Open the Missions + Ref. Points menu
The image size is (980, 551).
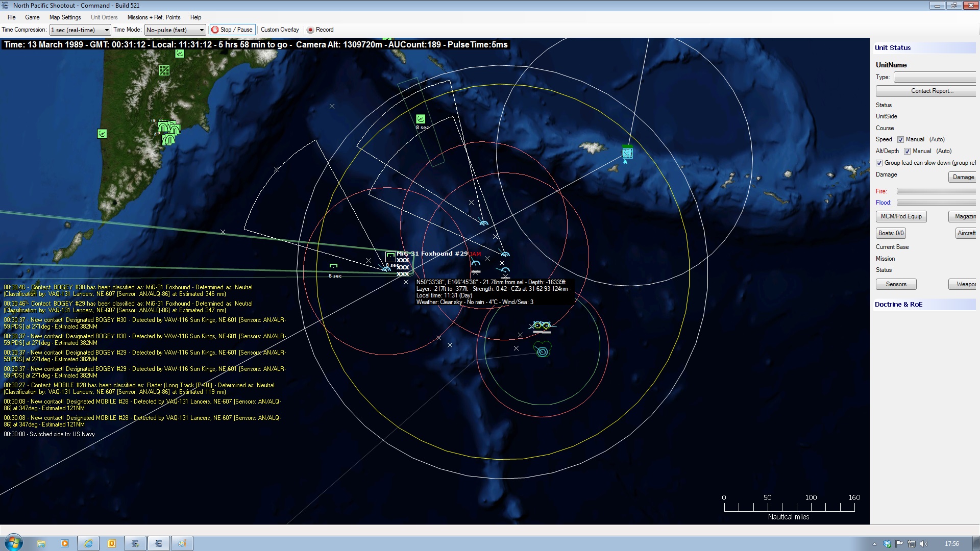(154, 17)
